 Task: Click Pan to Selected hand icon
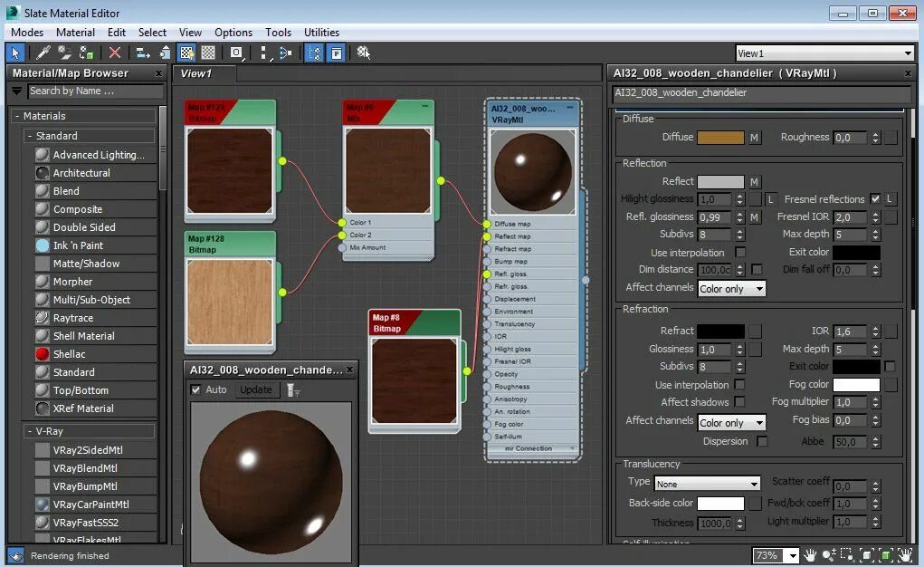(904, 555)
